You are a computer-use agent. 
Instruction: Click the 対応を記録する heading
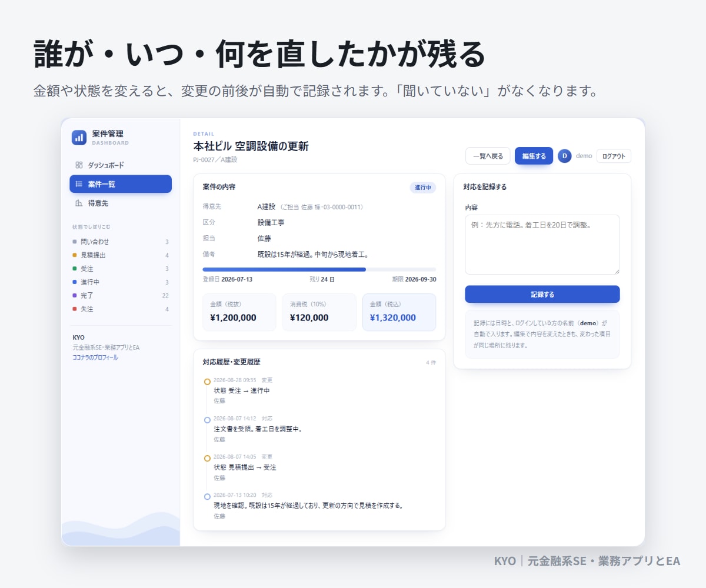[485, 187]
